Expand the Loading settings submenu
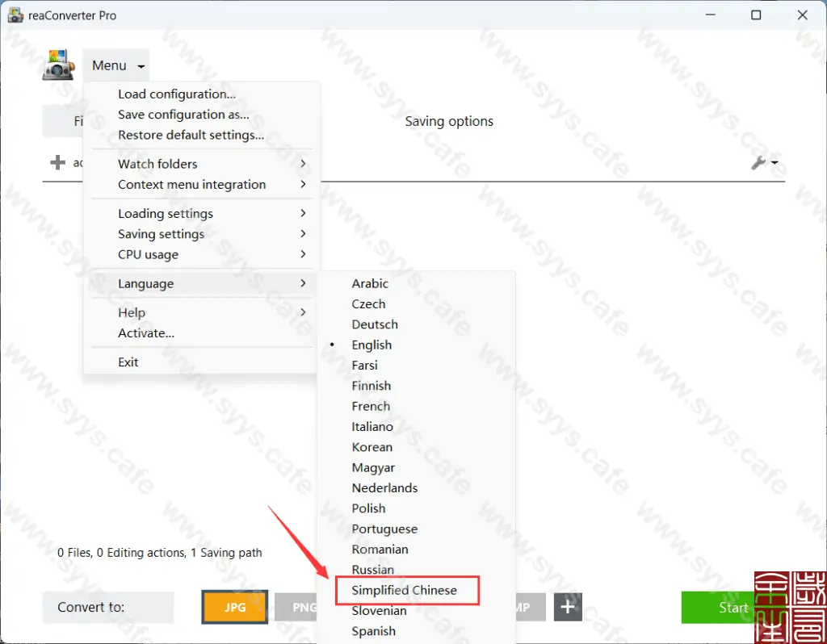The image size is (827, 644). (x=201, y=213)
